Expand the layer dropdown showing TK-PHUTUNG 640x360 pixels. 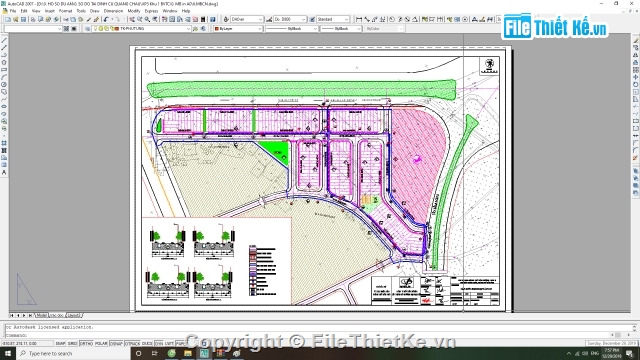tap(142, 29)
